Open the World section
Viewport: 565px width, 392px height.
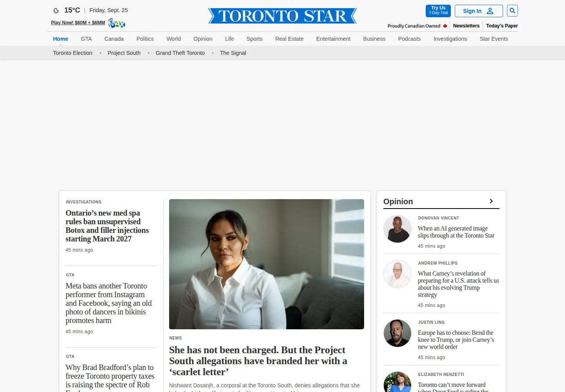click(173, 39)
